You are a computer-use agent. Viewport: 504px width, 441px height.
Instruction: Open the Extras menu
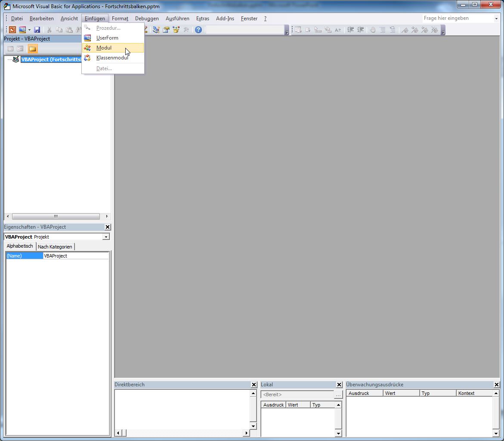(203, 19)
